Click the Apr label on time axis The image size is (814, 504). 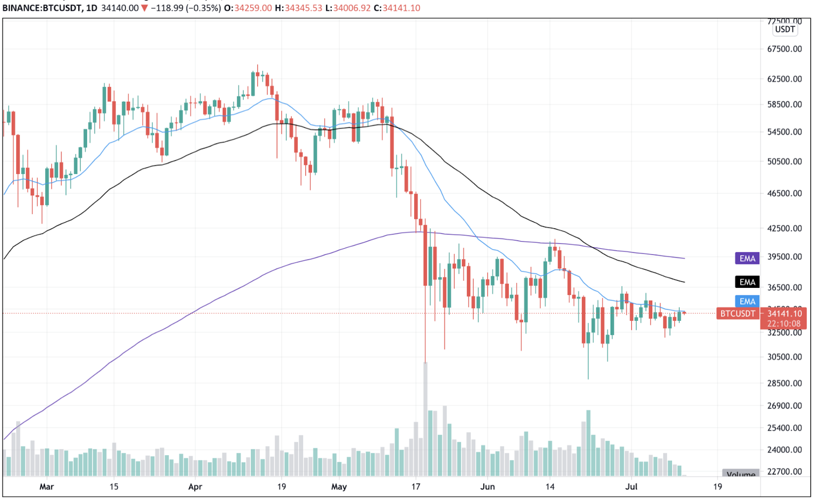click(195, 487)
